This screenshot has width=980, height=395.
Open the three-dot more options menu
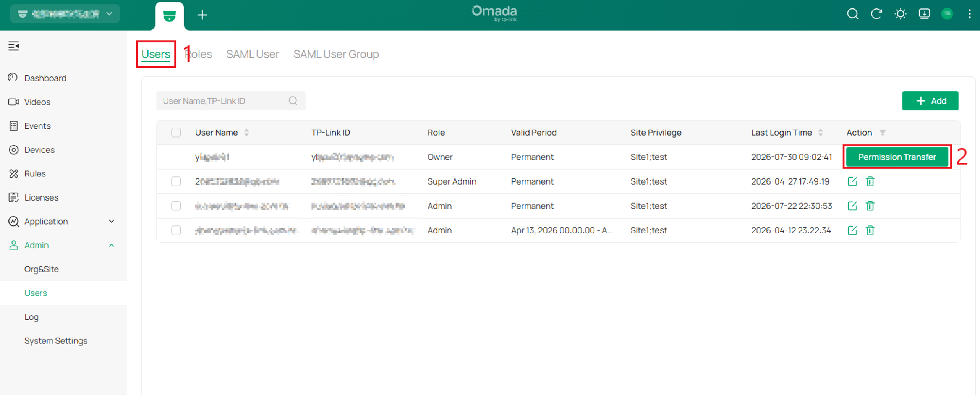pos(970,14)
